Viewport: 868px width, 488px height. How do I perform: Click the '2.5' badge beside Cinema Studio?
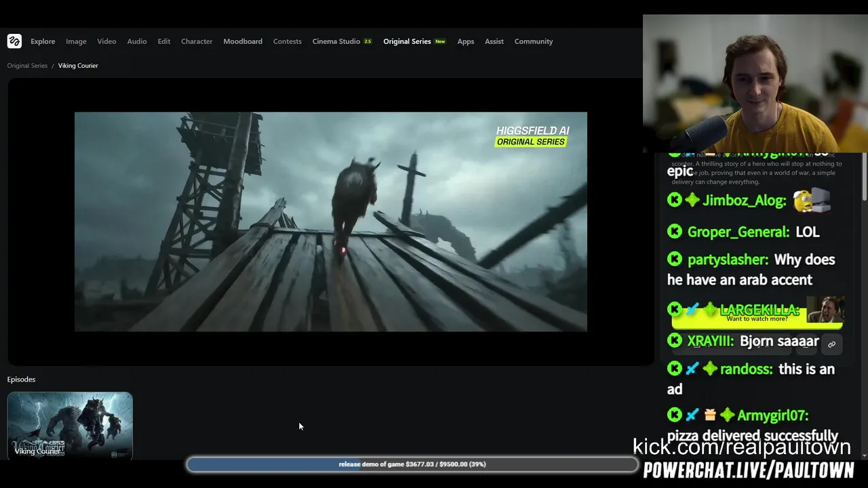point(368,41)
